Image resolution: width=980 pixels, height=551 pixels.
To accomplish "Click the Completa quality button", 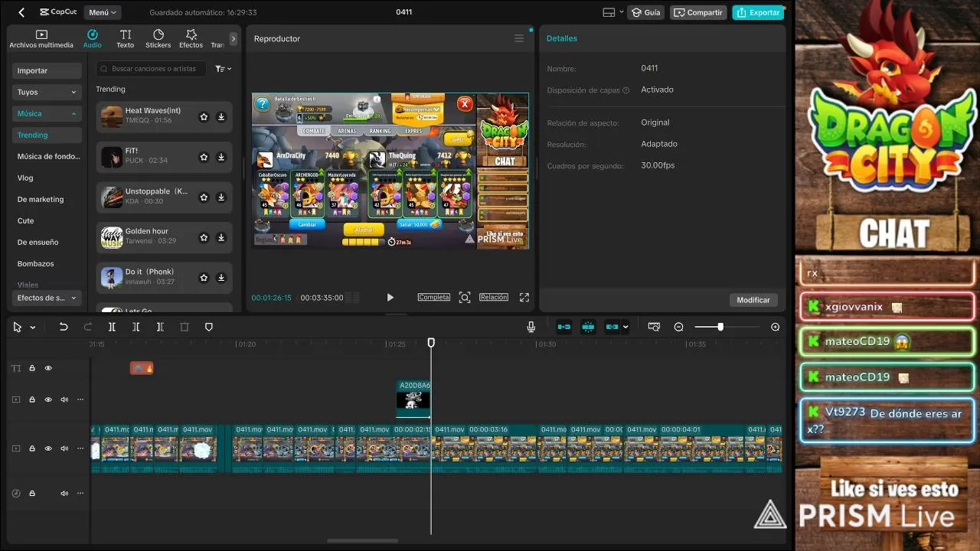I will pos(434,297).
